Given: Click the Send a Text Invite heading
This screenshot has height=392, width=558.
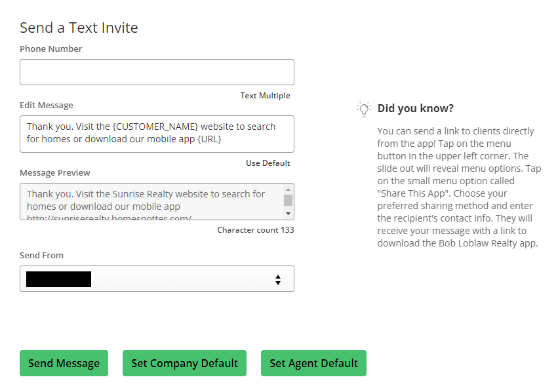Looking at the screenshot, I should click(79, 28).
